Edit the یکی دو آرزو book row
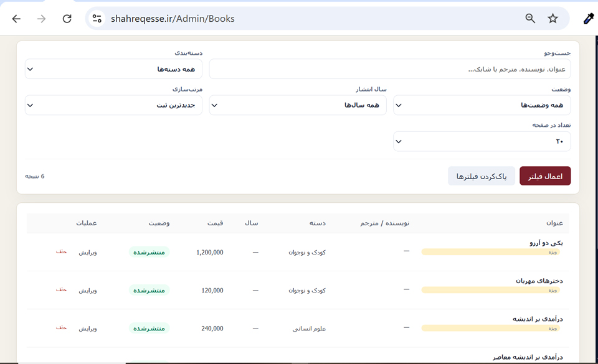Image resolution: width=598 pixels, height=364 pixels. point(88,253)
